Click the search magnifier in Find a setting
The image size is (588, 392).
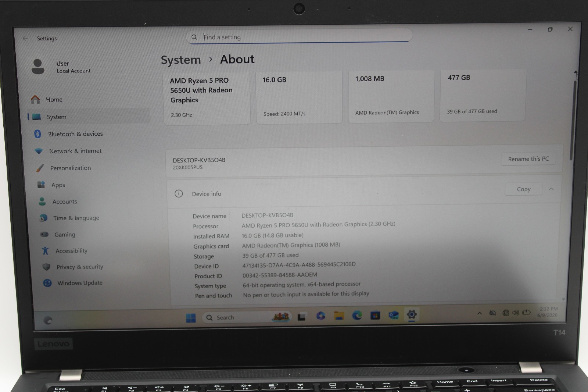(194, 37)
